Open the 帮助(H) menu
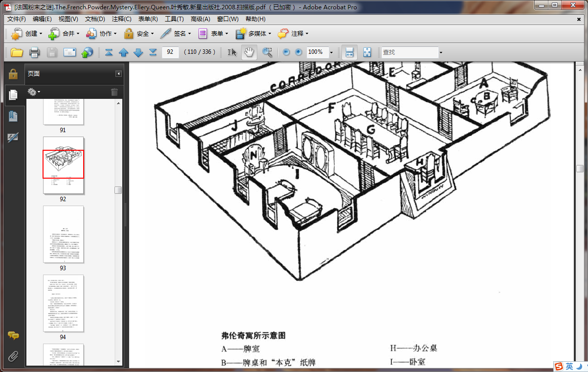The width and height of the screenshot is (588, 372). [255, 19]
